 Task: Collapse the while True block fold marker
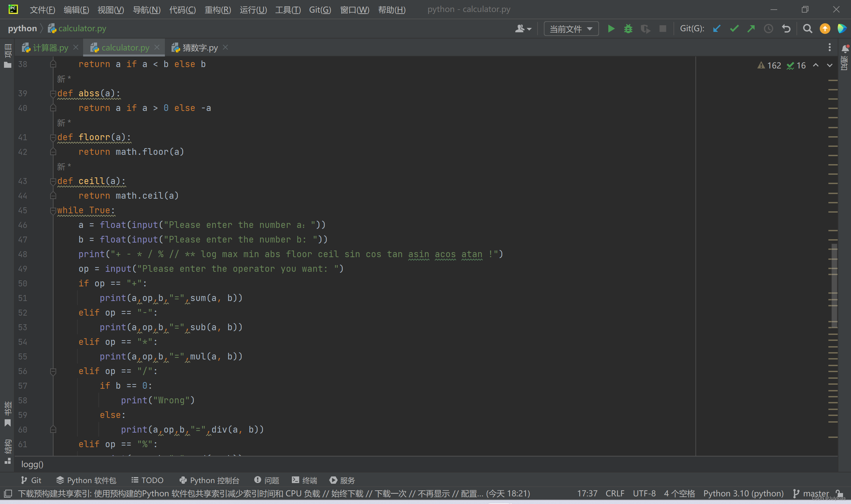pos(53,211)
